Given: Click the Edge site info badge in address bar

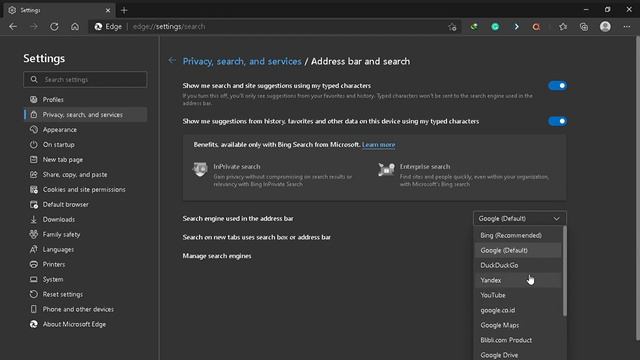Looking at the screenshot, I should pos(108,27).
